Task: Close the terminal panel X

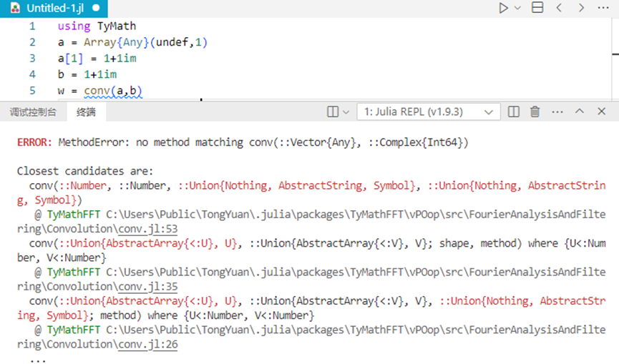Action: coord(601,112)
